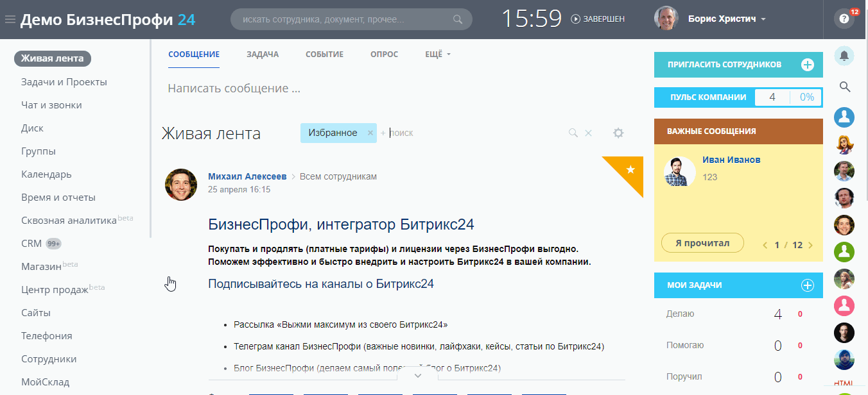Viewport: 868px width, 395px height.
Task: Open Борис Христич profile avatar in header
Action: [x=666, y=19]
